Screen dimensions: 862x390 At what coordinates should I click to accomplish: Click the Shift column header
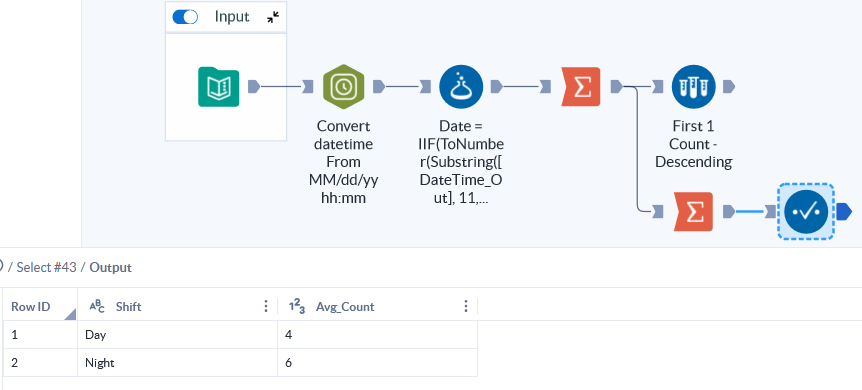point(178,306)
